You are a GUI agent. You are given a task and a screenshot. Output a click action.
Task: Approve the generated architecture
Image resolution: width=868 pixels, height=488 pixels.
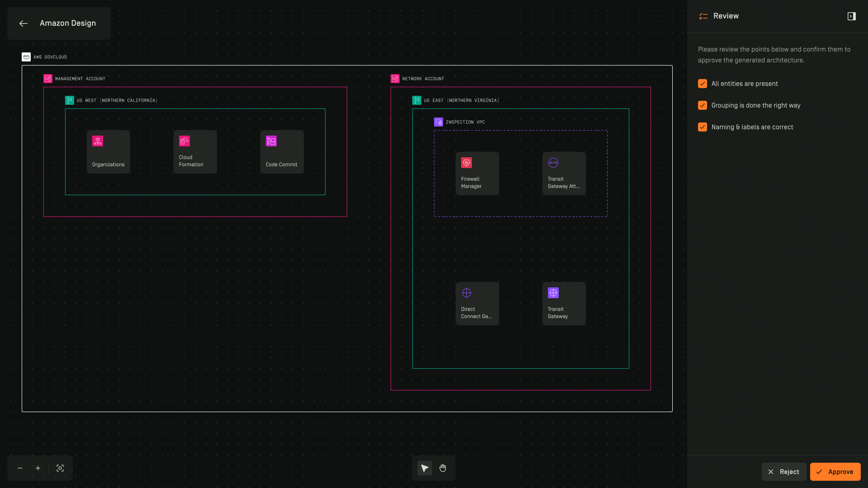835,472
